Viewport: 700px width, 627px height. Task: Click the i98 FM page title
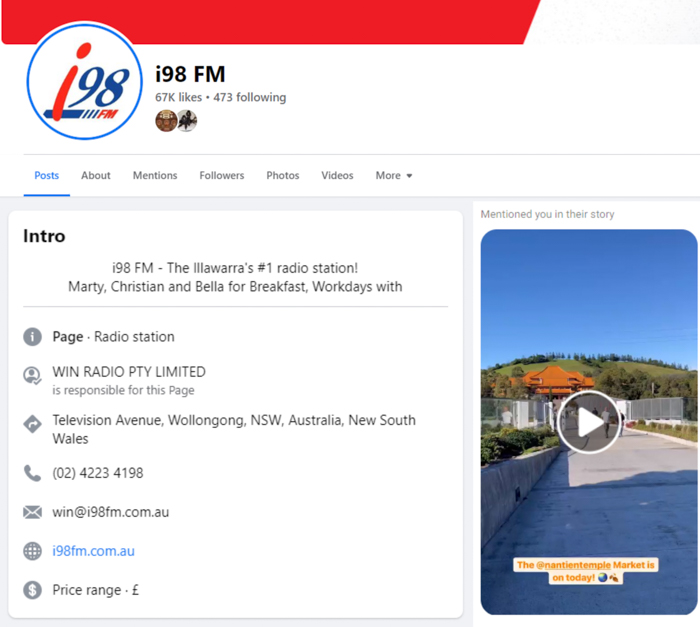click(190, 74)
